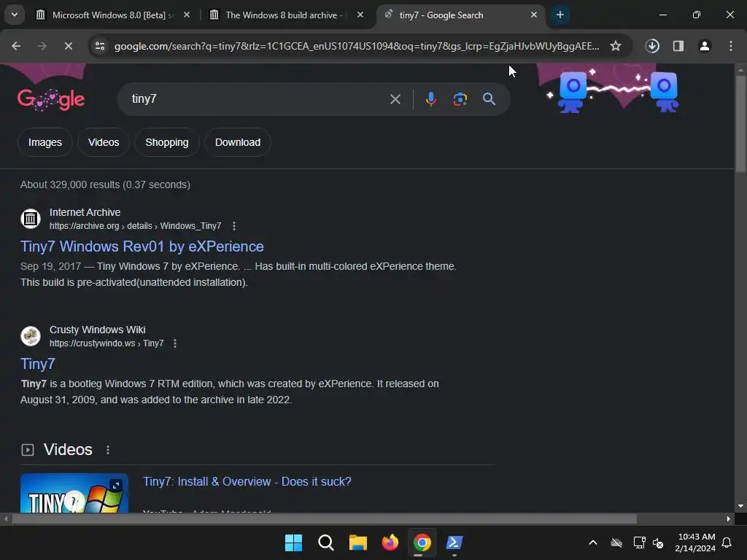View site information icon in address bar
This screenshot has width=747, height=560.
pyautogui.click(x=100, y=46)
